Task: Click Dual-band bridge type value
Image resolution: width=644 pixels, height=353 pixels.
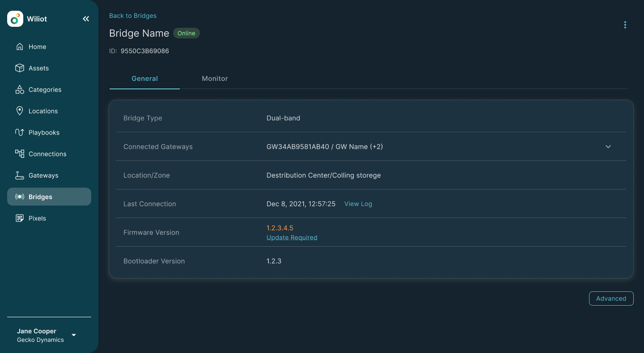Action: [284, 118]
